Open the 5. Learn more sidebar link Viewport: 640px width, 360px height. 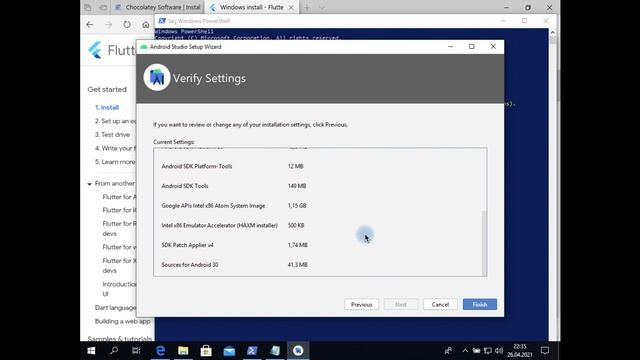[115, 162]
